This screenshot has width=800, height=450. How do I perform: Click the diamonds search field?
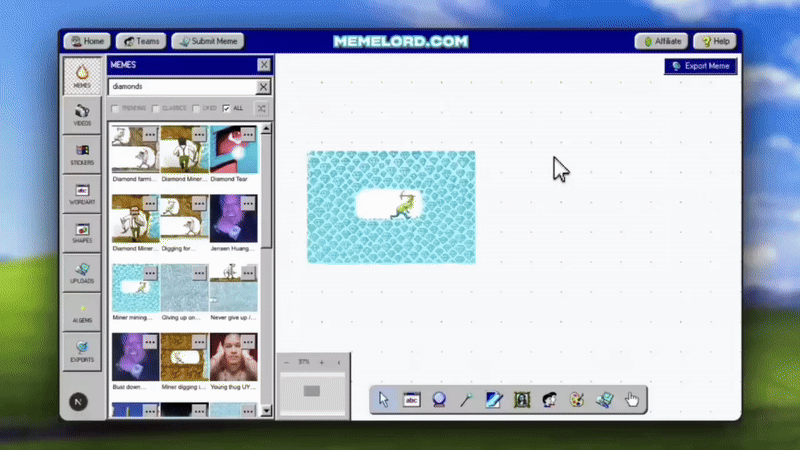(183, 87)
